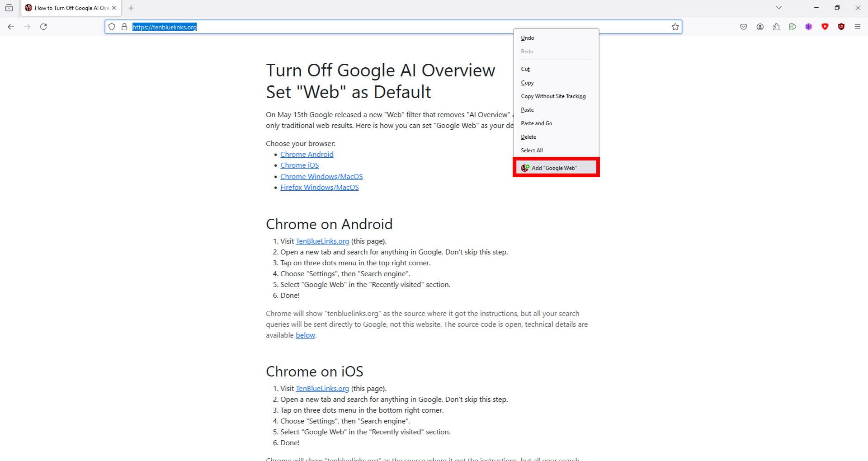The width and height of the screenshot is (868, 461).
Task: Open Firefox account icon
Action: (x=760, y=27)
